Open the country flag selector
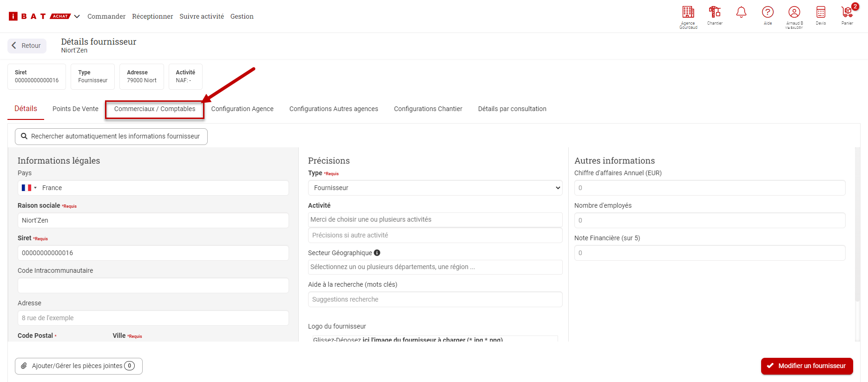The height and width of the screenshot is (382, 868). pos(29,188)
